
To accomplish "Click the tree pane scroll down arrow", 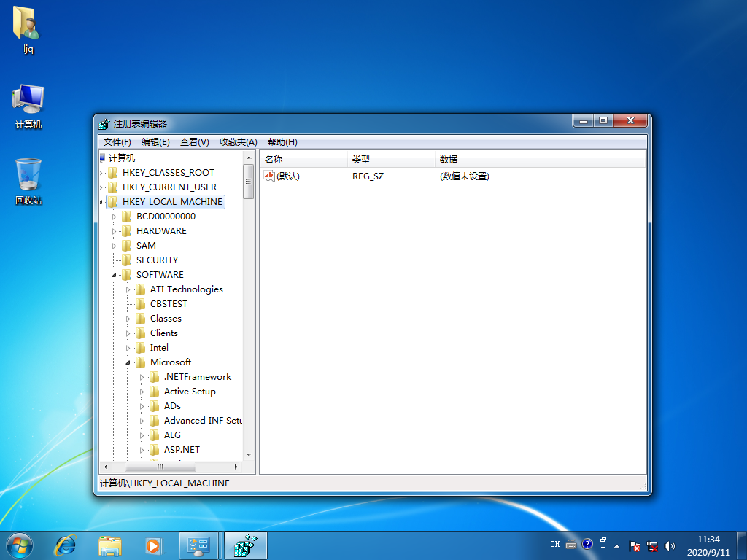I will pyautogui.click(x=248, y=454).
